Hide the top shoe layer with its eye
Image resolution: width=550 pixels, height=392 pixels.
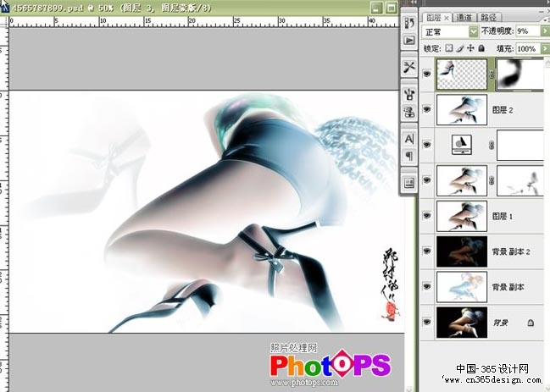coord(426,74)
